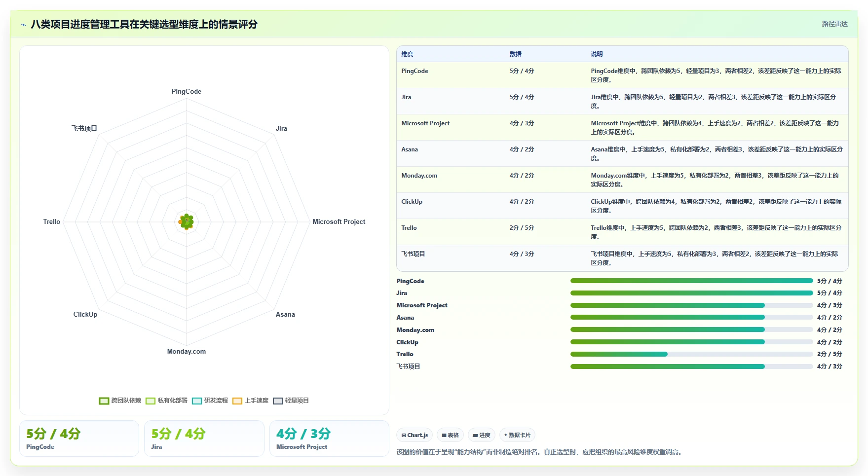Click the 飞书项目 progress bar
The image size is (868, 476).
click(691, 366)
